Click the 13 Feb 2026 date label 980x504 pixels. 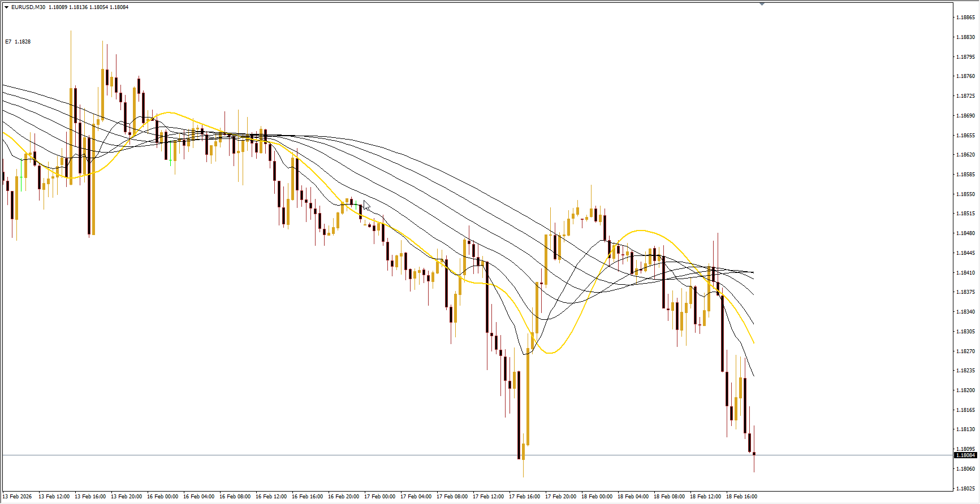[18, 497]
